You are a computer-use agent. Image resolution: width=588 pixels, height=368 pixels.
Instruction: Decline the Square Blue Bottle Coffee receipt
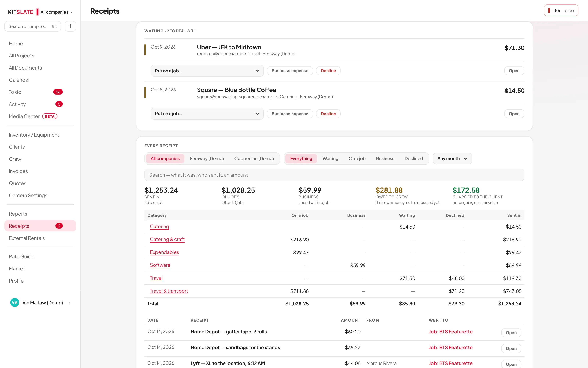point(328,114)
